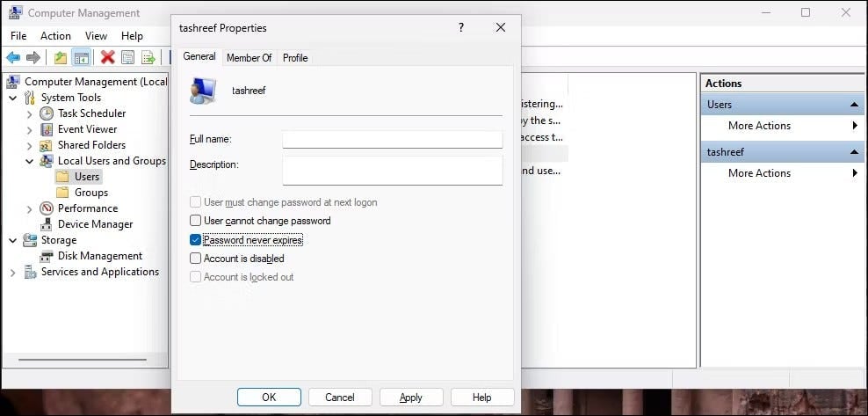Open the View menu
The width and height of the screenshot is (868, 416).
tap(96, 36)
